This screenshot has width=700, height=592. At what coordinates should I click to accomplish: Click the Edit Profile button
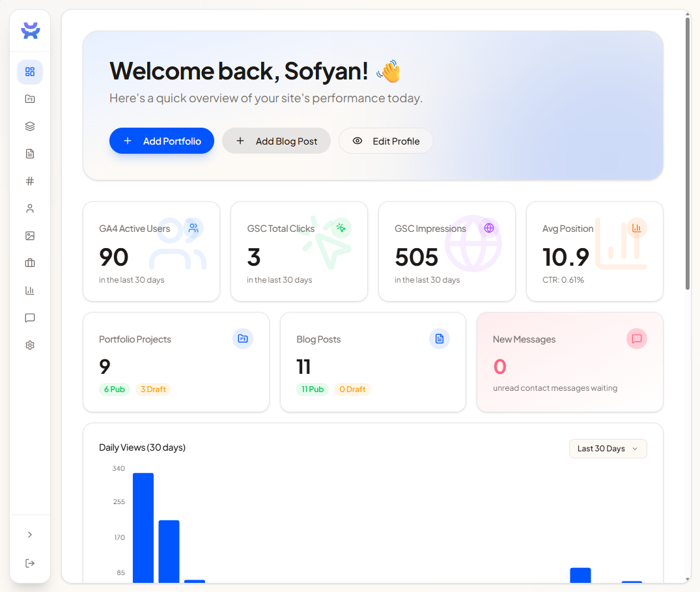[x=385, y=141]
